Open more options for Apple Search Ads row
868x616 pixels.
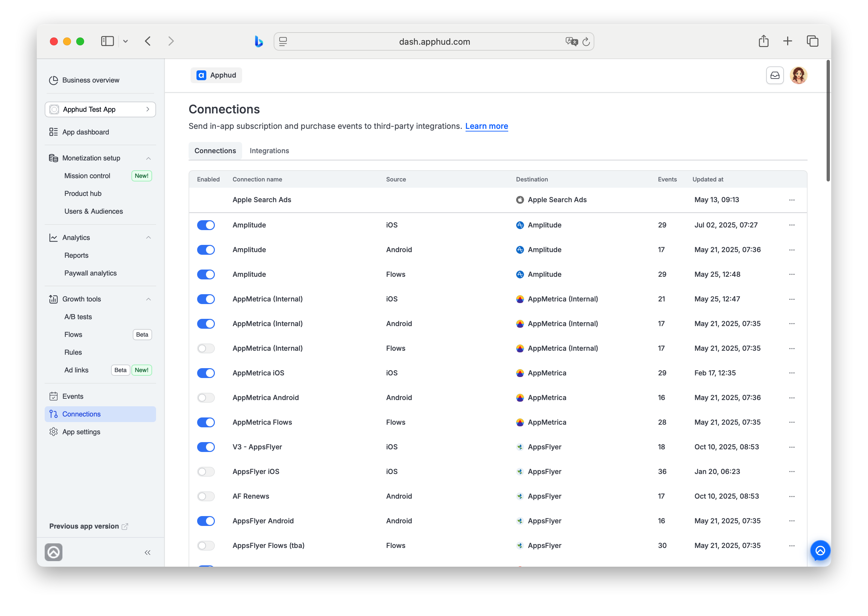point(791,200)
